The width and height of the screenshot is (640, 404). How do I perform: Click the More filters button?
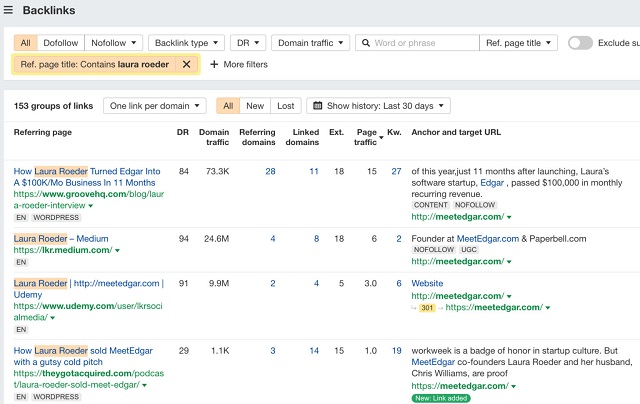click(239, 64)
